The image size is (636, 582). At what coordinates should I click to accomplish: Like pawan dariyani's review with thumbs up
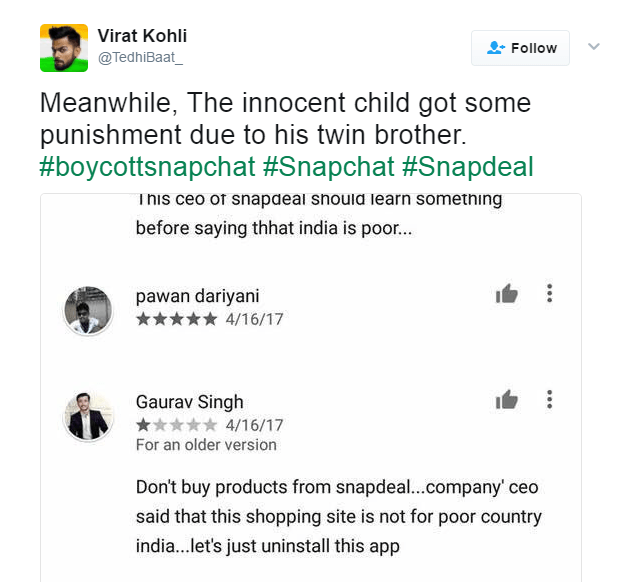[x=507, y=294]
